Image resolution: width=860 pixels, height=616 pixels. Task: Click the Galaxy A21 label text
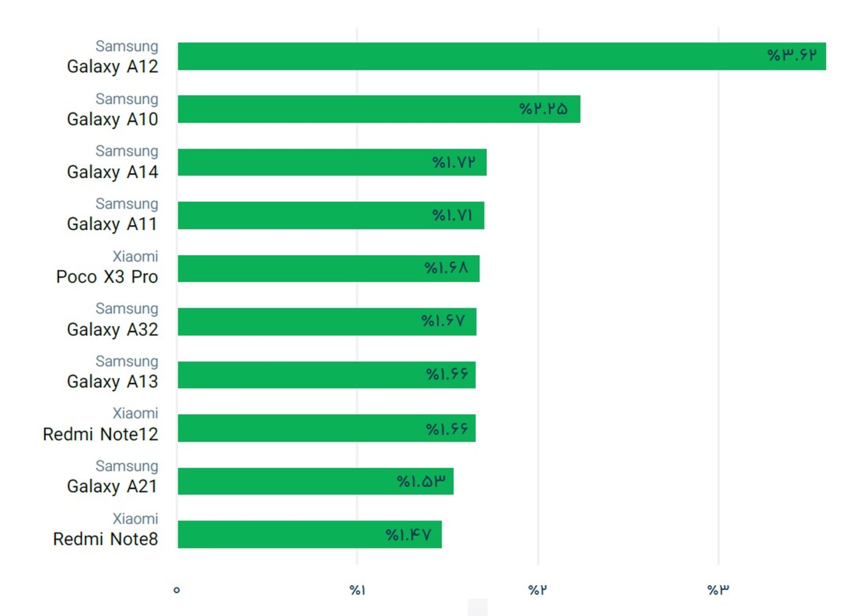[112, 486]
